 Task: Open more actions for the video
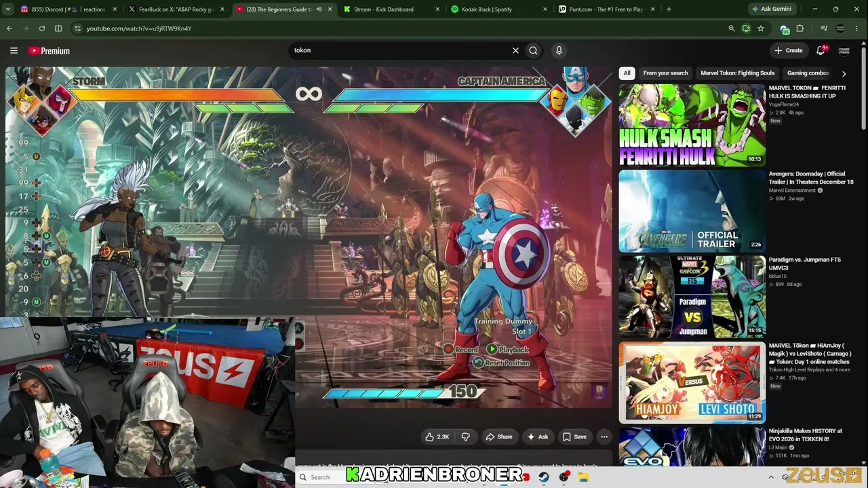tap(604, 436)
